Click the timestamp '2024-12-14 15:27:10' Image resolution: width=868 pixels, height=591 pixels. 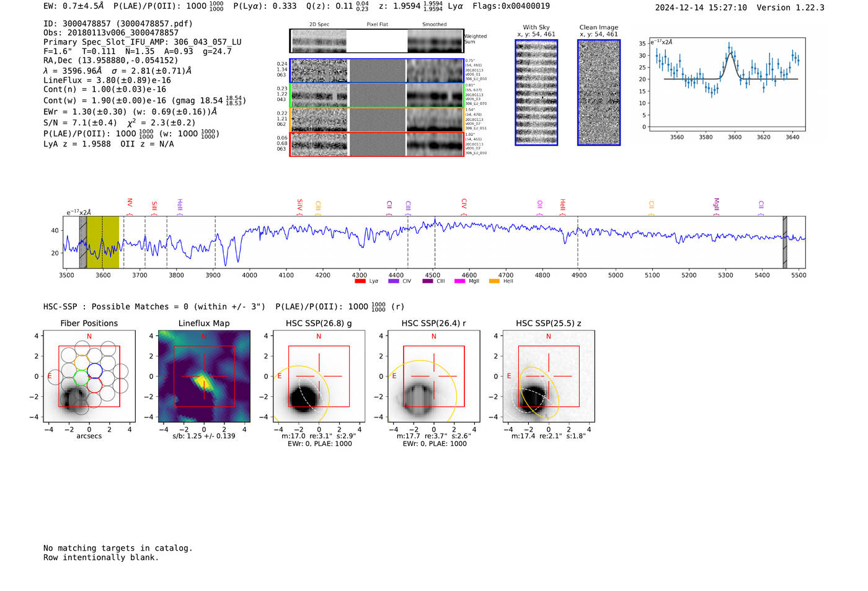pyautogui.click(x=701, y=8)
